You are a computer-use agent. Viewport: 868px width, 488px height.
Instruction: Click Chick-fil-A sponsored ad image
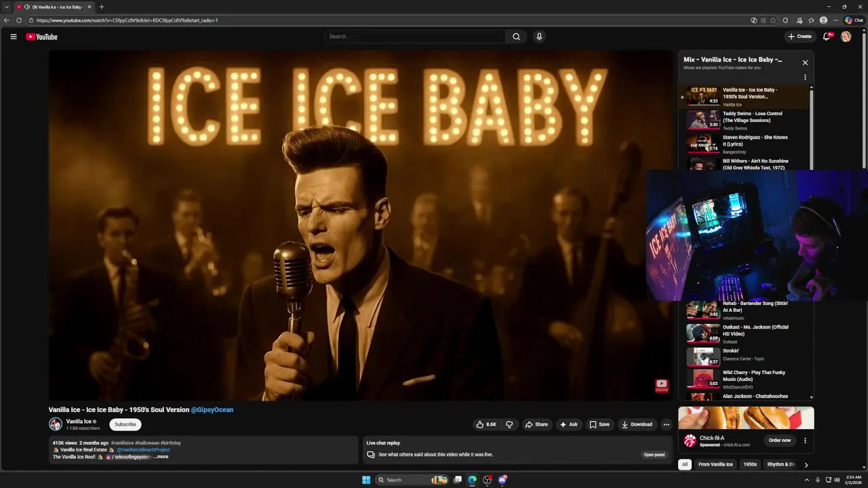(746, 418)
